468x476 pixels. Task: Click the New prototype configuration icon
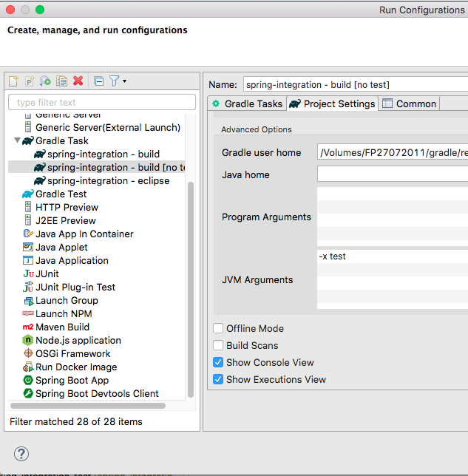[x=30, y=81]
